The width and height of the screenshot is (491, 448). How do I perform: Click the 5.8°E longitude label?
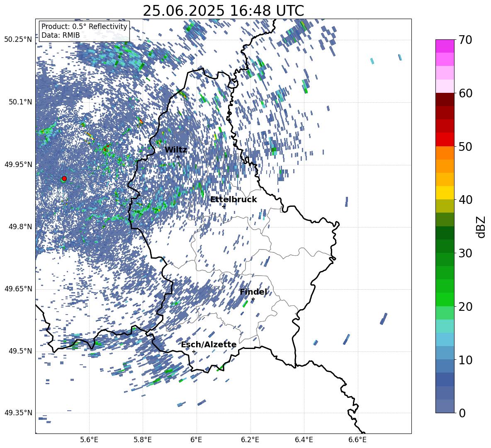point(143,440)
